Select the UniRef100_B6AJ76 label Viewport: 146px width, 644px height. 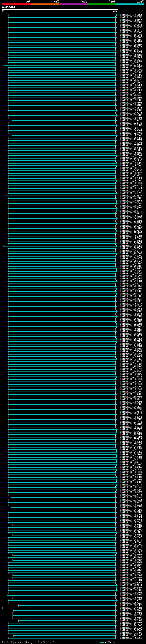pyautogui.click(x=131, y=186)
